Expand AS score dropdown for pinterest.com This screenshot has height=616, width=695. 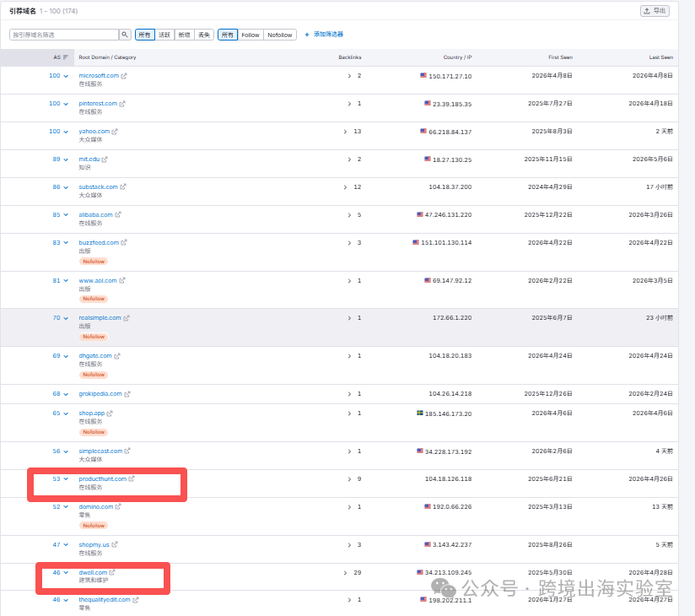click(66, 105)
